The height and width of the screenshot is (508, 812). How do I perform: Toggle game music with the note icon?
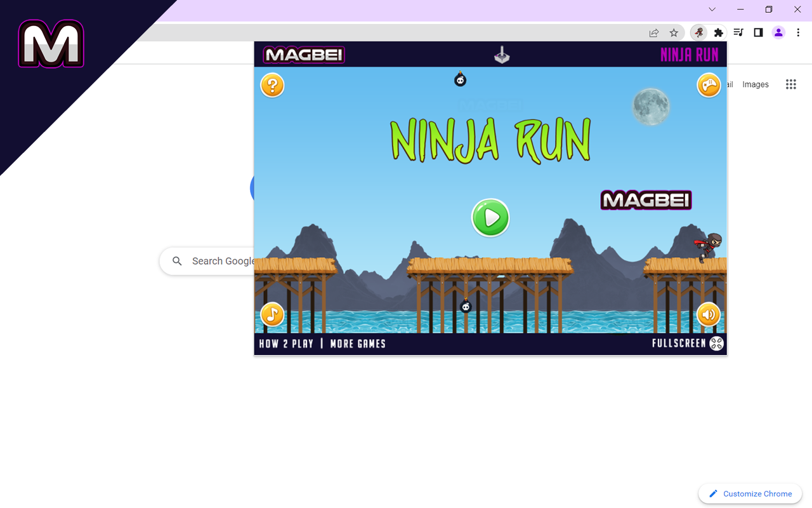(x=272, y=314)
